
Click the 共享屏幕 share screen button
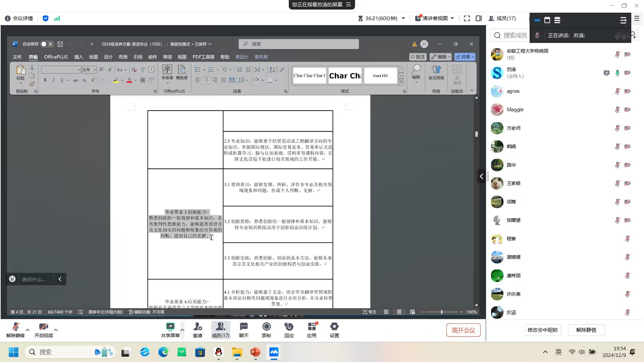(170, 330)
